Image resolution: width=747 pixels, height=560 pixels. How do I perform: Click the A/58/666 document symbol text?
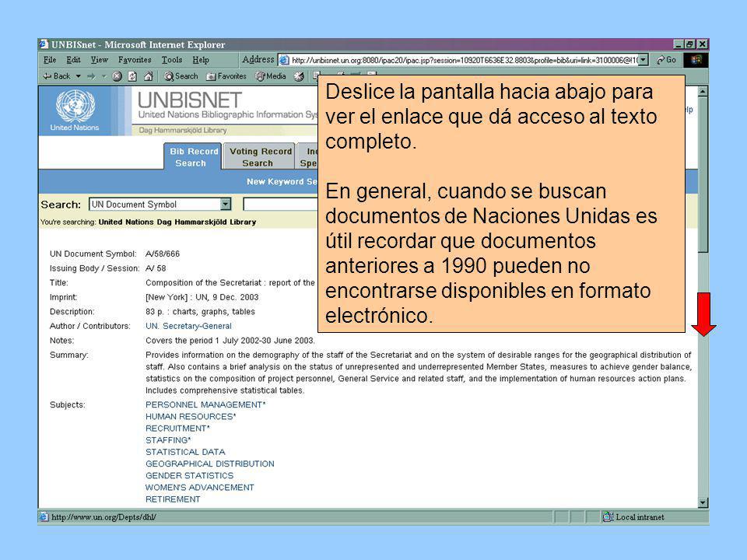tap(163, 254)
